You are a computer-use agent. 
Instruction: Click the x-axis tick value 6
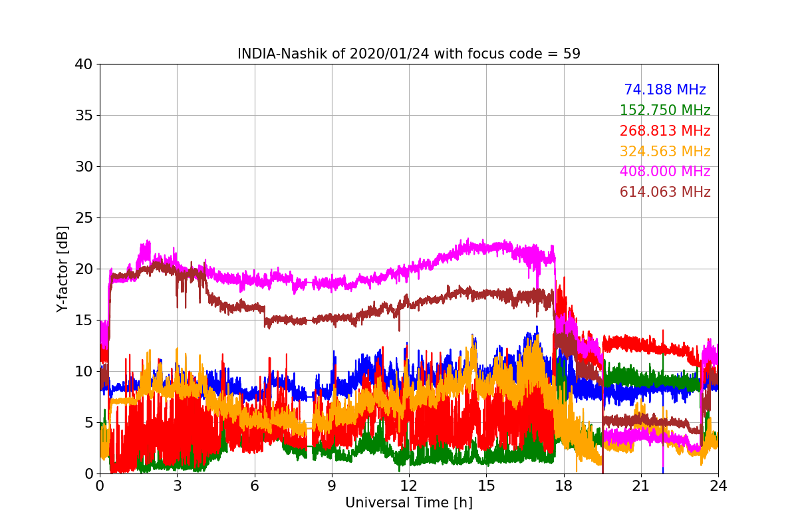pos(254,486)
